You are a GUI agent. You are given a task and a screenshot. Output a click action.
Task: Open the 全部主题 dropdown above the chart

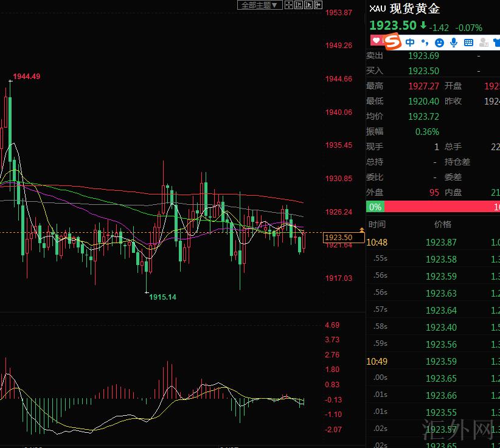point(259,5)
